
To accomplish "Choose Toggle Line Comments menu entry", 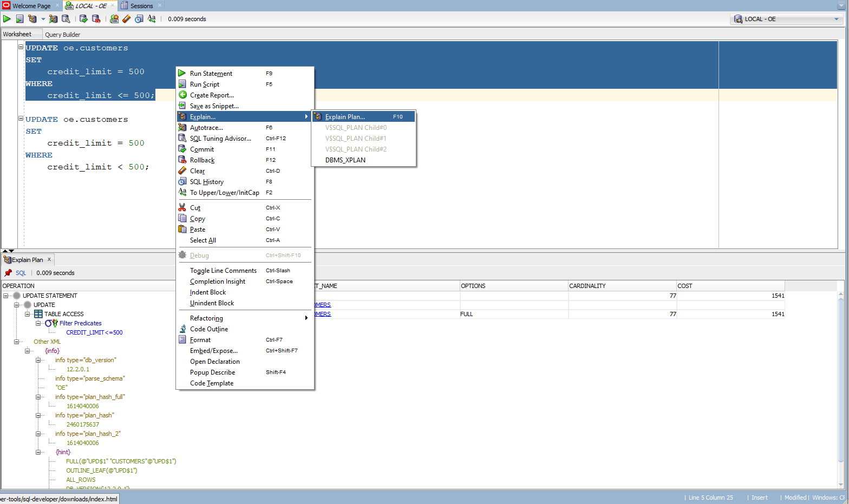I will [x=245, y=271].
